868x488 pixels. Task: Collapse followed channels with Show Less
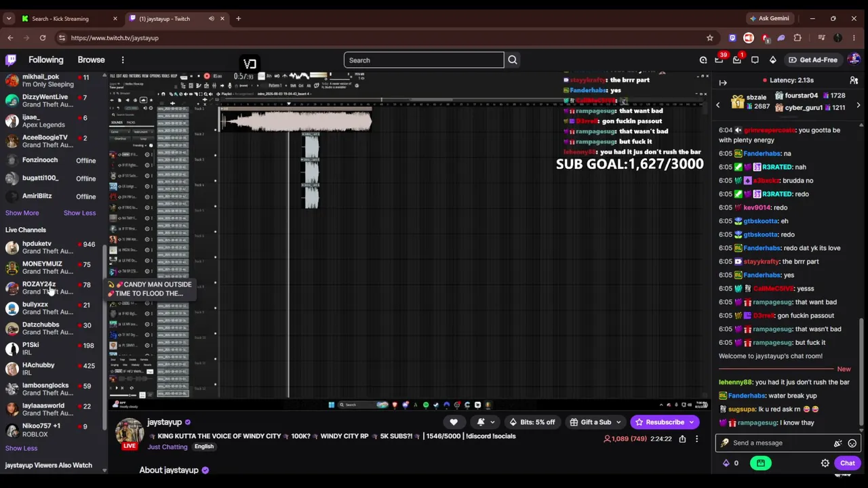tap(79, 213)
